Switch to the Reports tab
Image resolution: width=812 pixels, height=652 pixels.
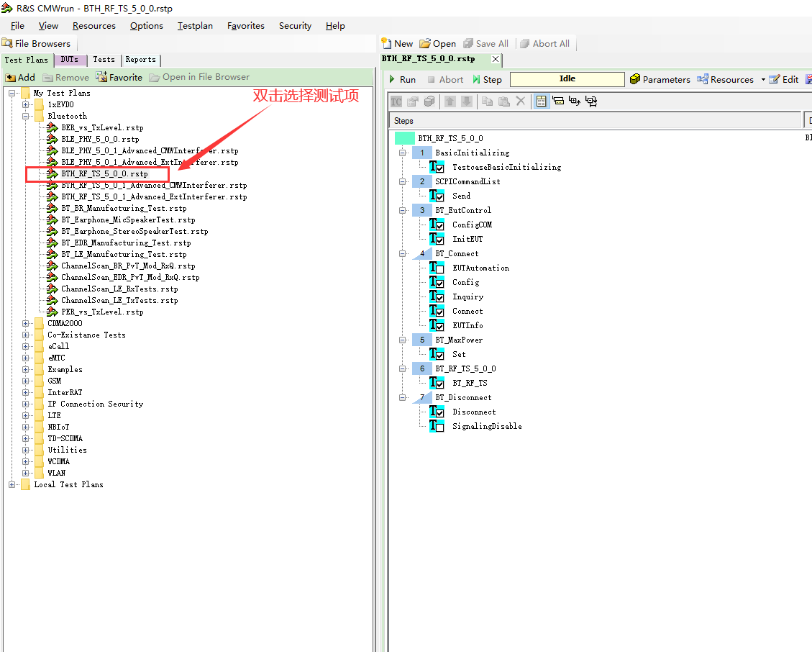pyautogui.click(x=140, y=60)
